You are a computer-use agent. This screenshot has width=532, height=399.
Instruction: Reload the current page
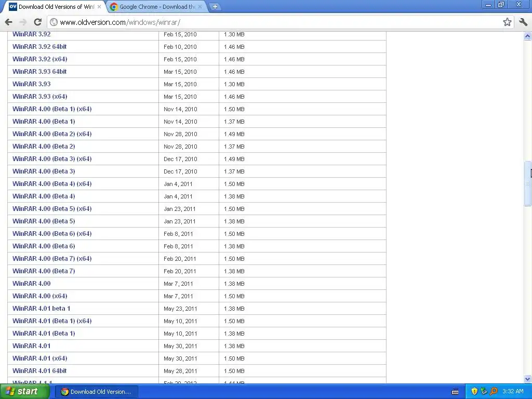[x=37, y=22]
